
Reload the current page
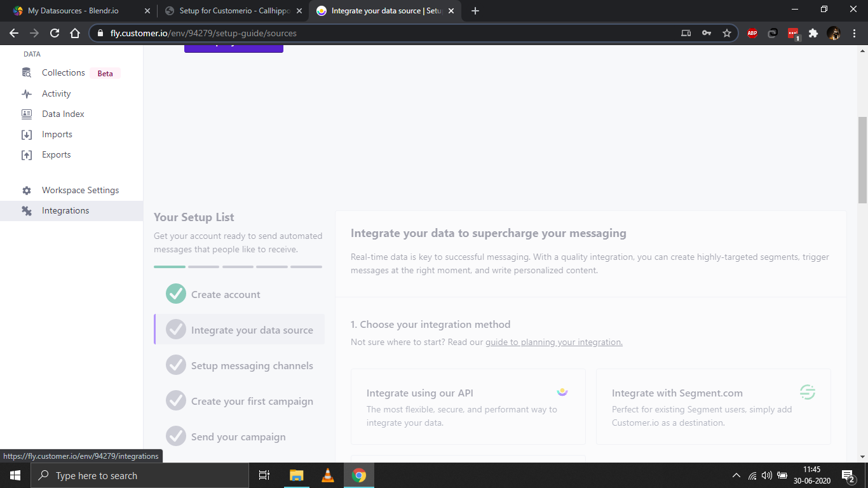(55, 33)
